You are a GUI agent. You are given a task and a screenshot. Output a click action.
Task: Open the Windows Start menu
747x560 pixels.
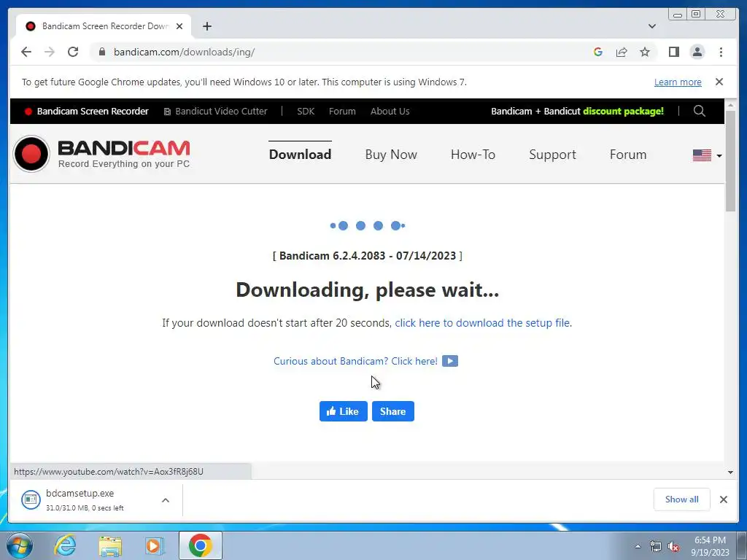click(x=19, y=545)
